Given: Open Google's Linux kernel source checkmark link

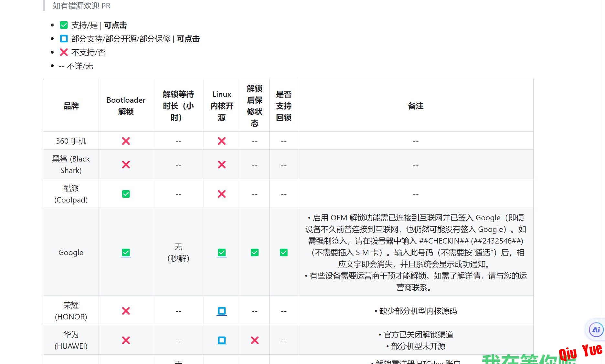Looking at the screenshot, I should [222, 253].
